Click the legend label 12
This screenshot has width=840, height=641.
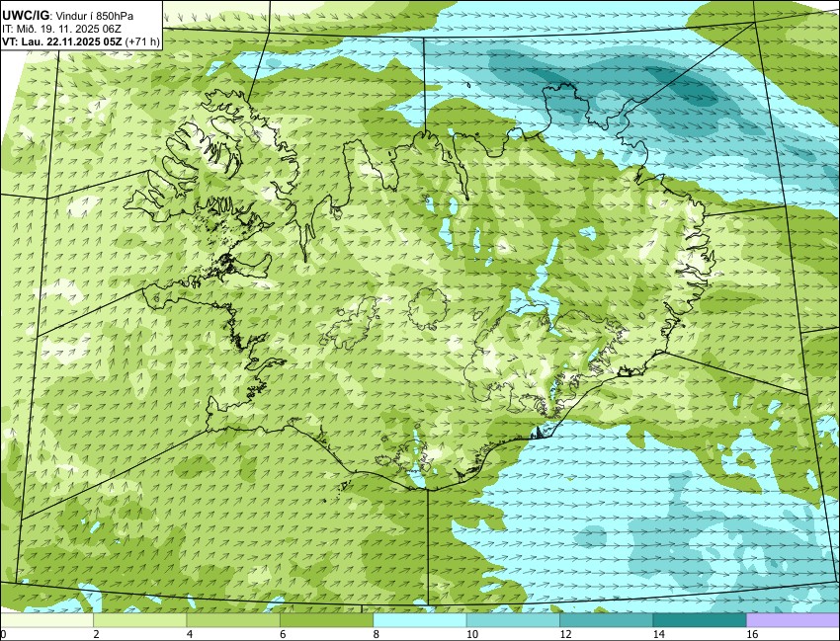point(565,634)
